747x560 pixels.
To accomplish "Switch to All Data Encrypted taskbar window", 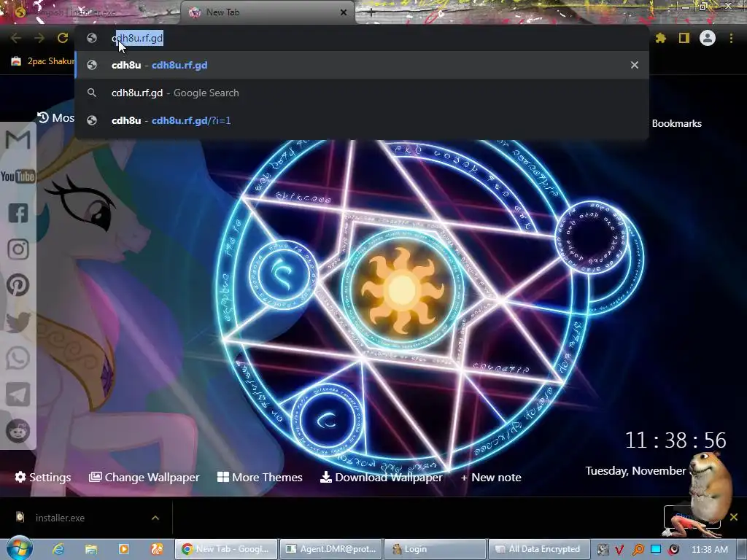I will point(539,549).
